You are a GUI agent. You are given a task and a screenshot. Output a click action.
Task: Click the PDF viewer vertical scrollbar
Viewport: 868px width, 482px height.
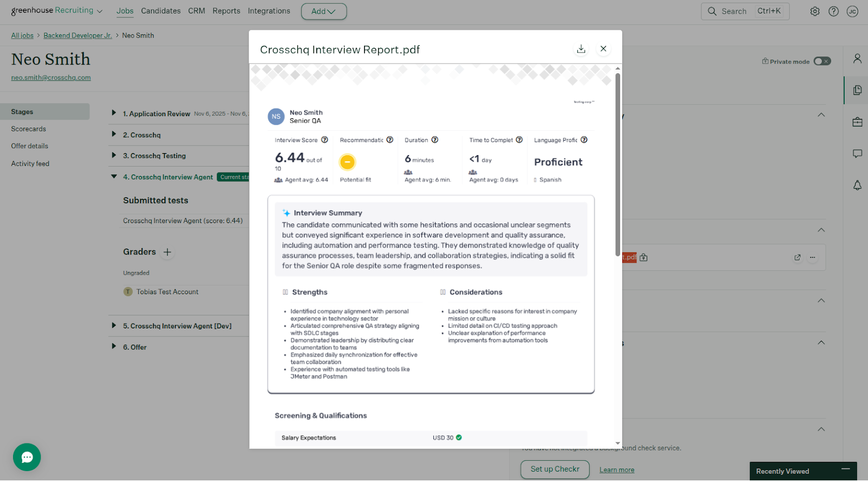[617, 163]
